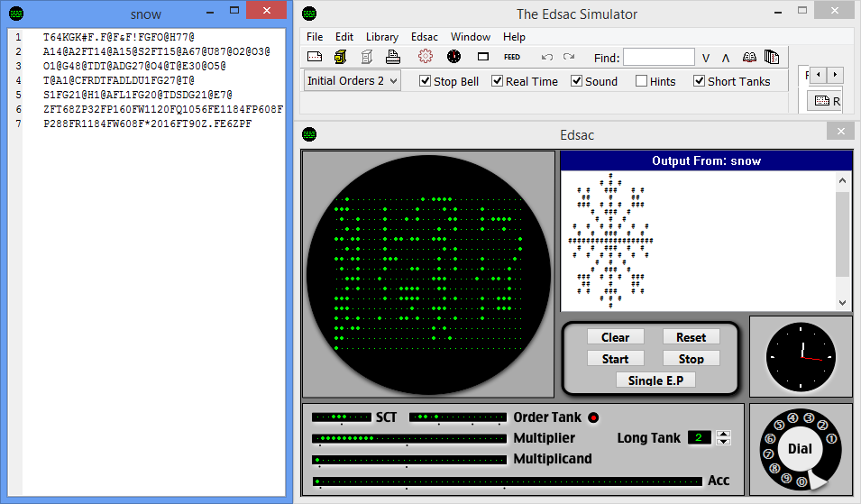Click into the Find text field
The height and width of the screenshot is (504, 861).
658,58
